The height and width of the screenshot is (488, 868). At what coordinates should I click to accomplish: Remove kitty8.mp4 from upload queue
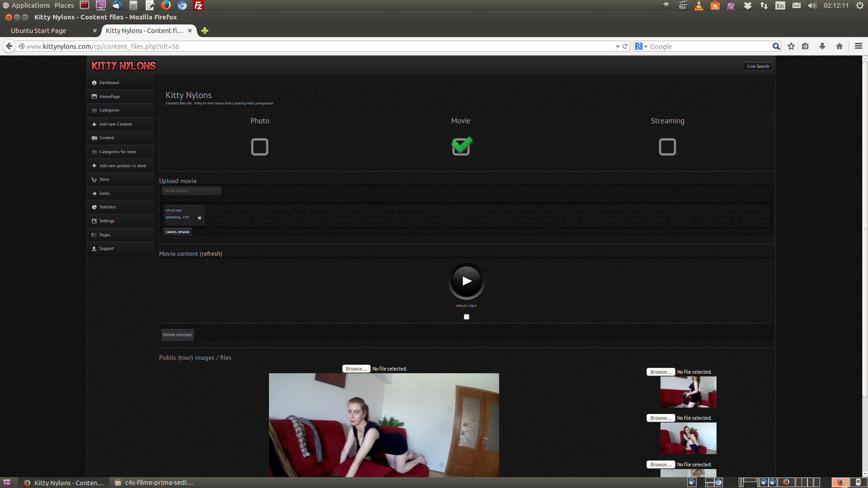coord(199,218)
